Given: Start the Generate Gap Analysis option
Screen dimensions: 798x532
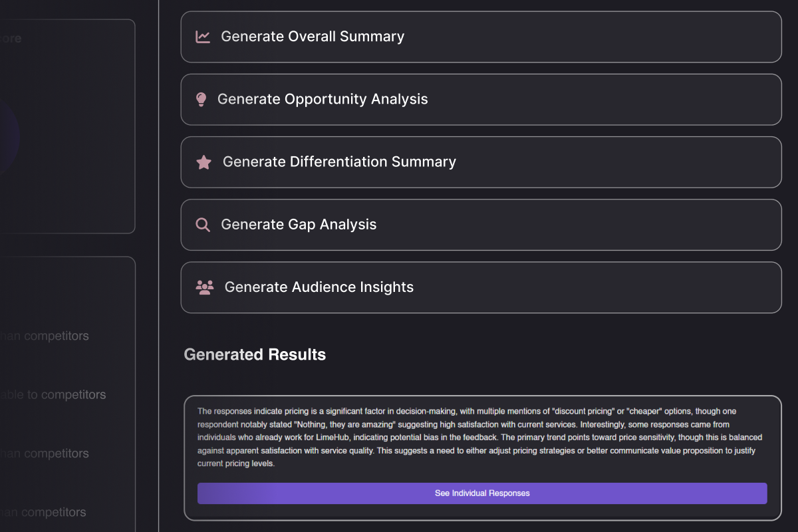Looking at the screenshot, I should pos(481,225).
